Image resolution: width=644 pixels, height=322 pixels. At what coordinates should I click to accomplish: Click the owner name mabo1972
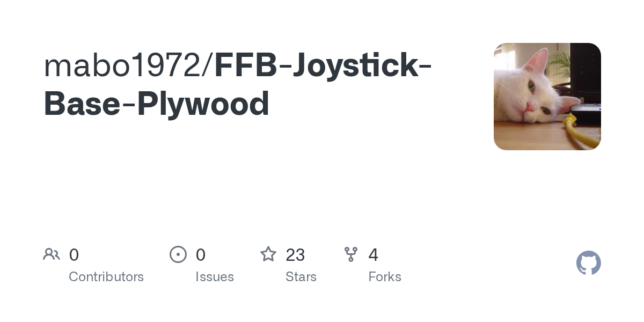pyautogui.click(x=122, y=66)
